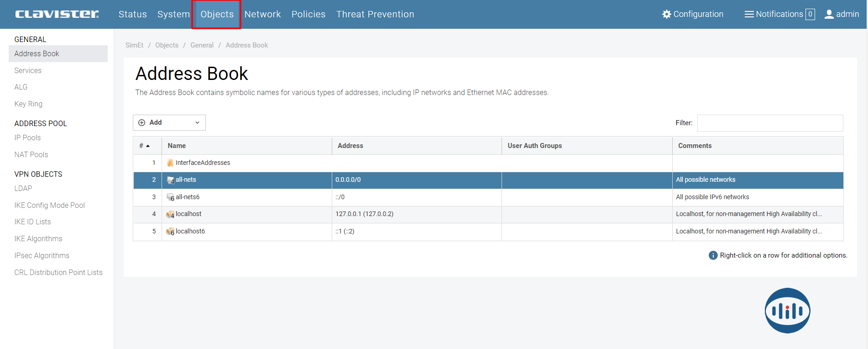Image resolution: width=868 pixels, height=349 pixels.
Task: Open IPsec Algorithms in the sidebar
Action: click(x=42, y=255)
